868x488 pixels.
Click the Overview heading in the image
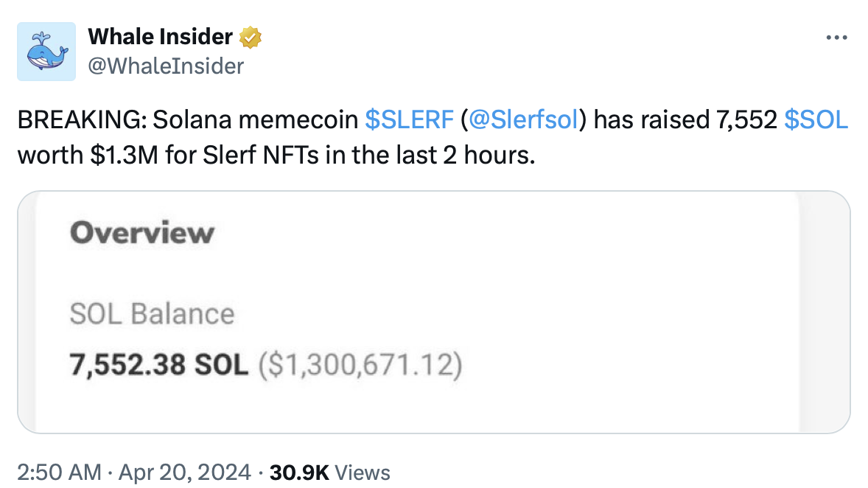(x=142, y=234)
